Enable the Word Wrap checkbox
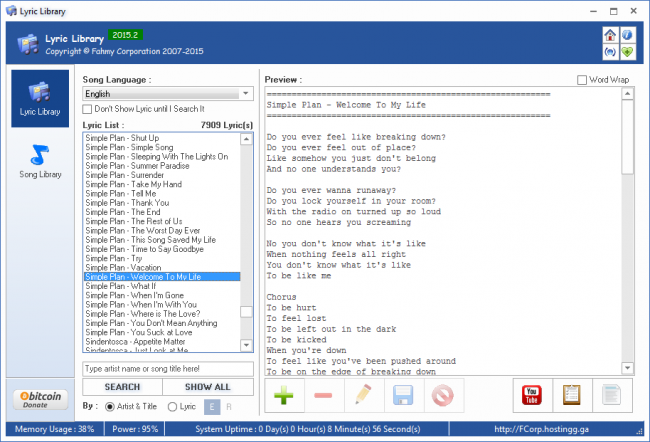The image size is (650, 442). click(582, 80)
